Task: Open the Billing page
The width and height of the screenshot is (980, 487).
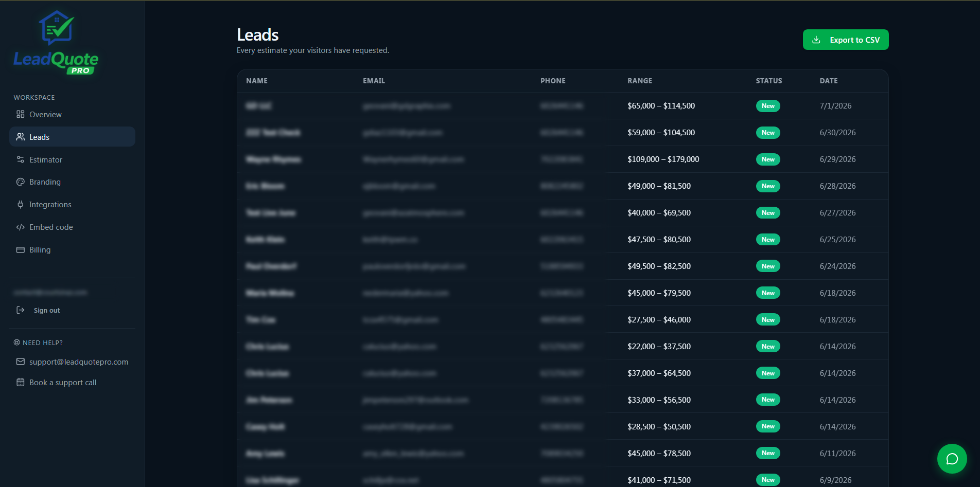Action: coord(72,250)
